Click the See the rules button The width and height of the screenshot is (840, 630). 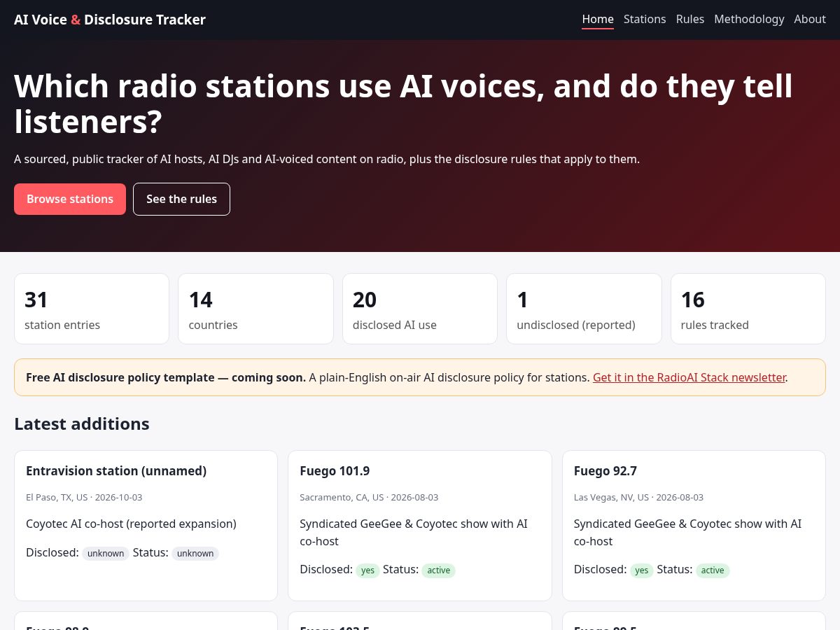(x=181, y=199)
